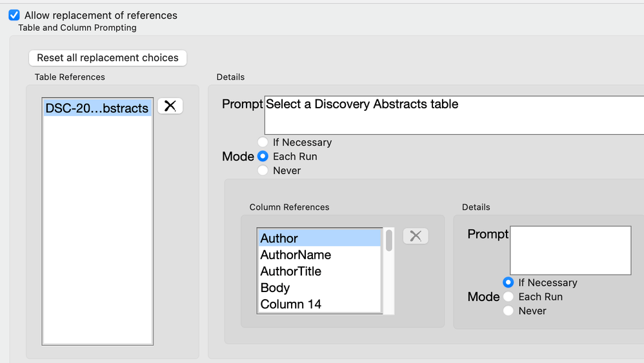The width and height of the screenshot is (644, 363).
Task: Select Author in Column References list
Action: [319, 239]
